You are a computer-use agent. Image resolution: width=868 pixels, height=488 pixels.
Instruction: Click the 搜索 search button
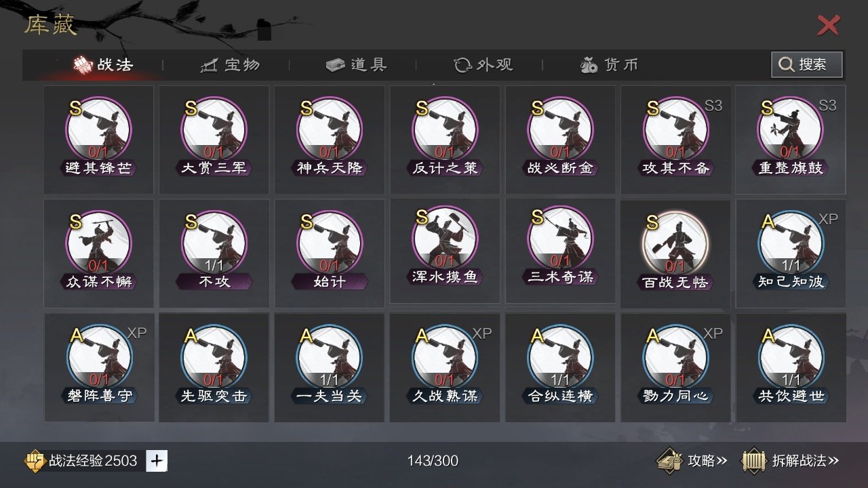[807, 64]
